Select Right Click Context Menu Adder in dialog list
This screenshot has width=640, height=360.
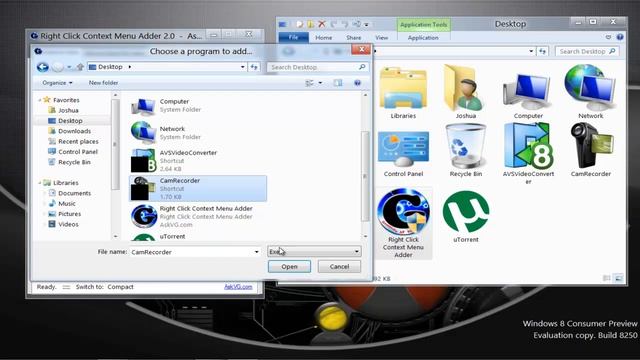(198, 216)
